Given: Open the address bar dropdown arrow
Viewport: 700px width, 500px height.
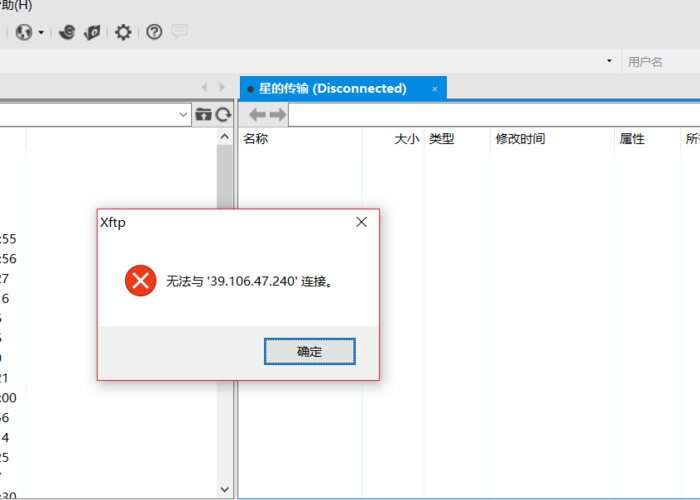Looking at the screenshot, I should pos(609,61).
